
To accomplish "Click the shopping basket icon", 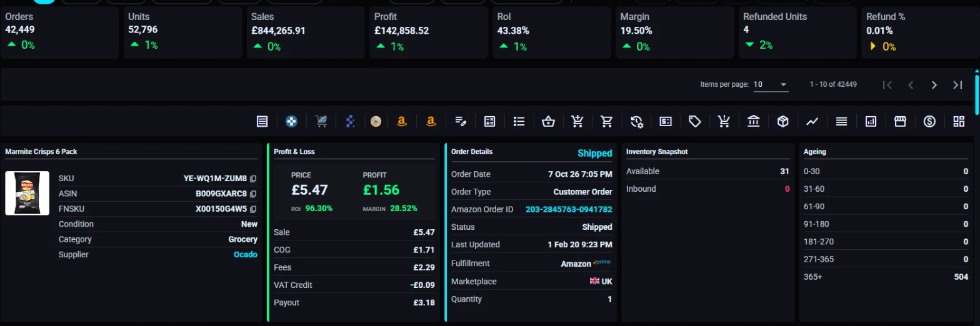I will pos(548,122).
